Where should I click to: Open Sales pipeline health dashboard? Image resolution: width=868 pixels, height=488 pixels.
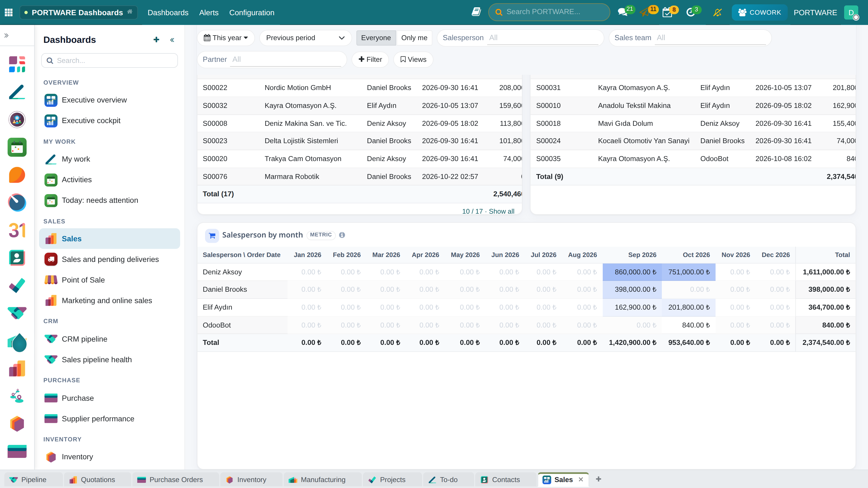coord(110,360)
